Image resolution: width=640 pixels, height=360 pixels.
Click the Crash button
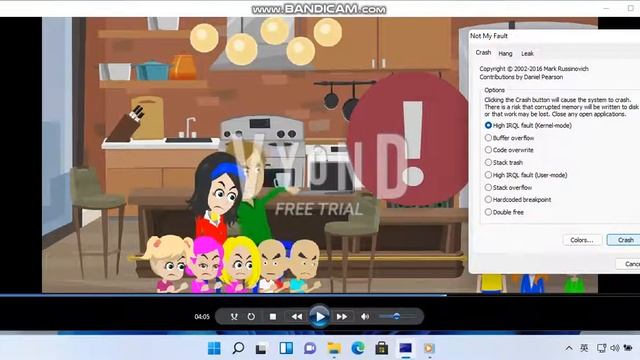624,240
